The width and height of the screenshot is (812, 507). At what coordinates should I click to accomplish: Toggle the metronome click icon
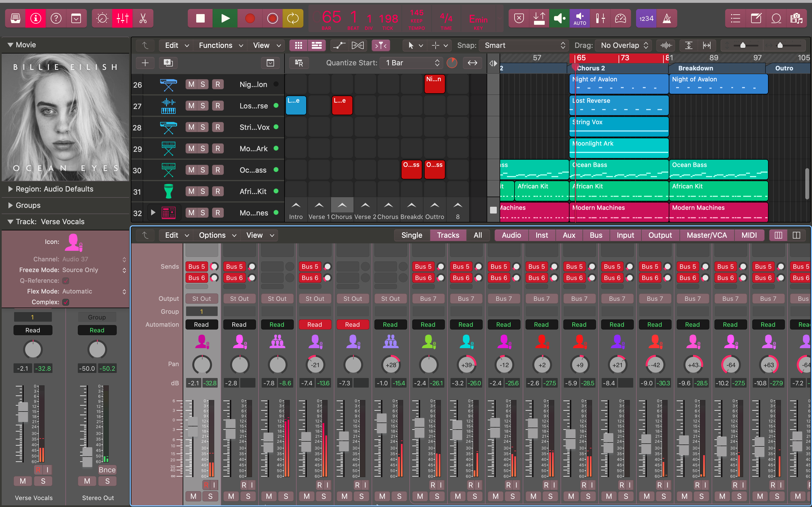pos(667,18)
